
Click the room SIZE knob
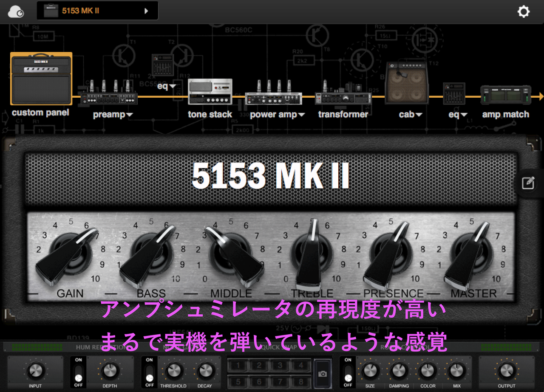(x=370, y=371)
